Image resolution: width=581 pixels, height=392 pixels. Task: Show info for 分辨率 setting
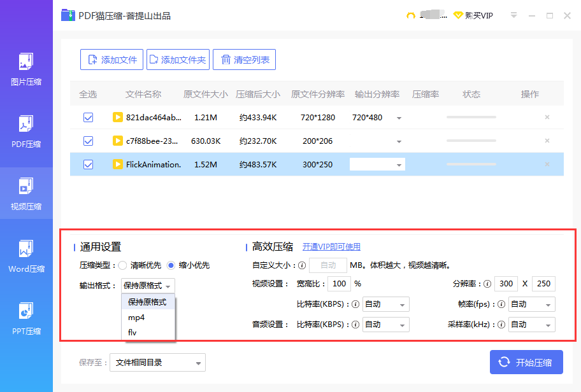pyautogui.click(x=487, y=284)
